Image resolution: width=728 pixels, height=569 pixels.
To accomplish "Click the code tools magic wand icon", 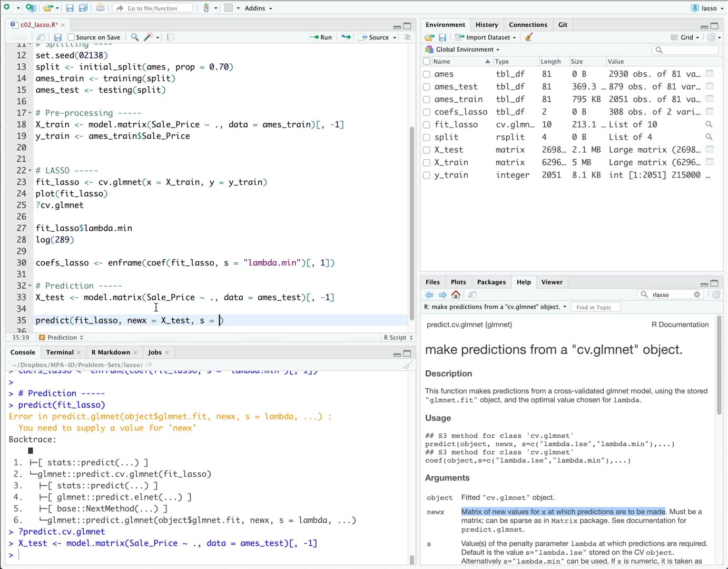I will [149, 37].
